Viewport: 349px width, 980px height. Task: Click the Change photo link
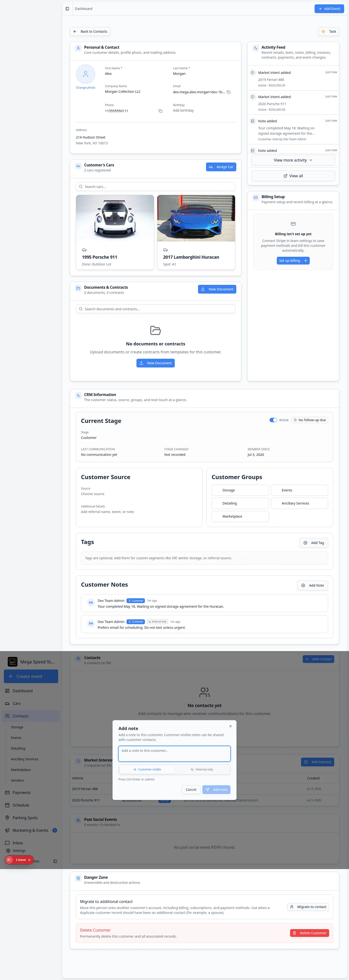85,87
